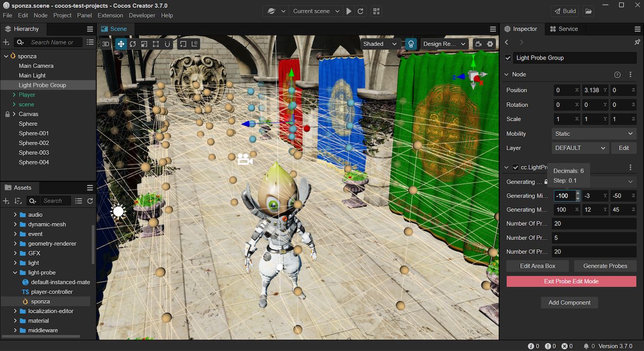
Task: Uncheck the Light Probe Group node checkbox
Action: click(508, 58)
